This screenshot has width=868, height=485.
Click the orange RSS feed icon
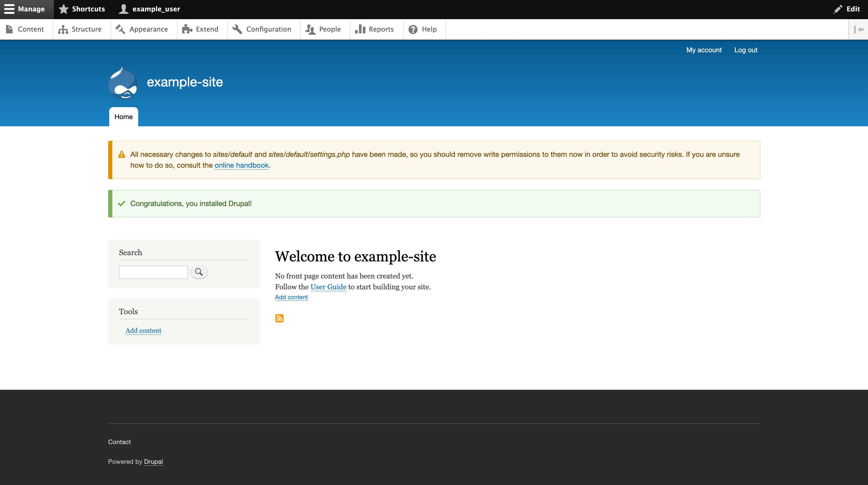279,318
